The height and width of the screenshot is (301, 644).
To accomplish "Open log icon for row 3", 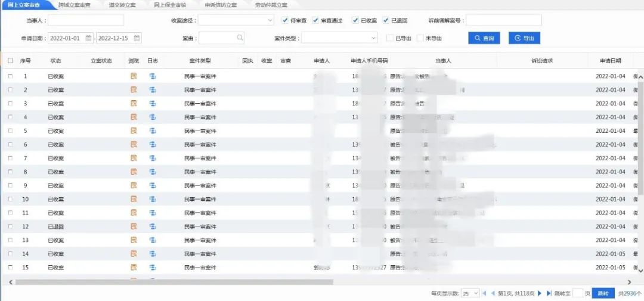I will pos(153,104).
